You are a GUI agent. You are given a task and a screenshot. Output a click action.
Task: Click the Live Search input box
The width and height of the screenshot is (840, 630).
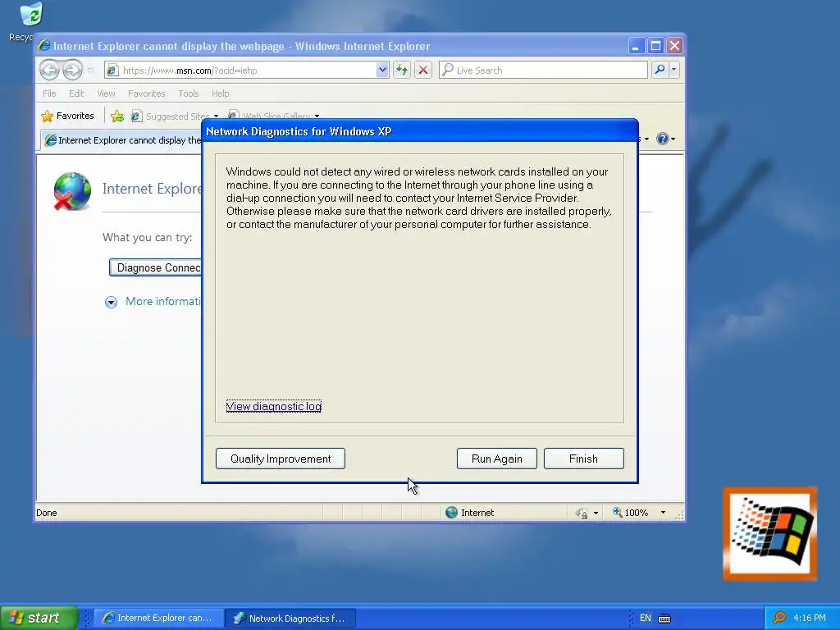click(543, 71)
